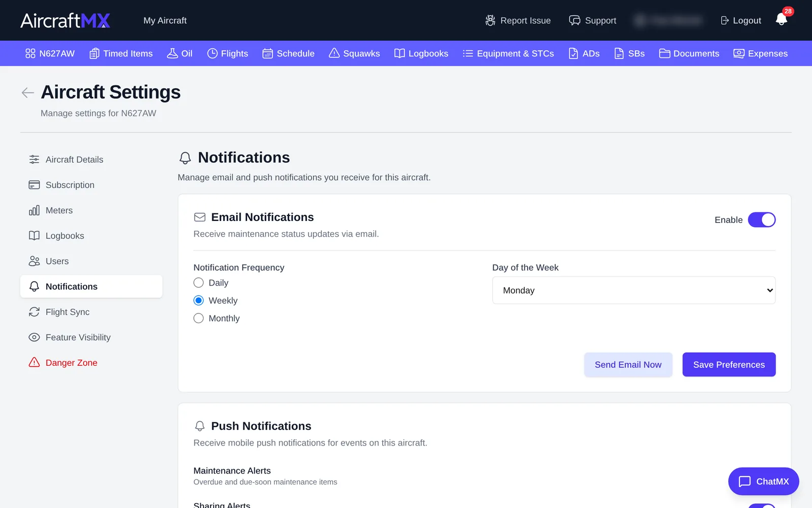The image size is (812, 508).
Task: Click the Logout door icon
Action: (x=725, y=20)
